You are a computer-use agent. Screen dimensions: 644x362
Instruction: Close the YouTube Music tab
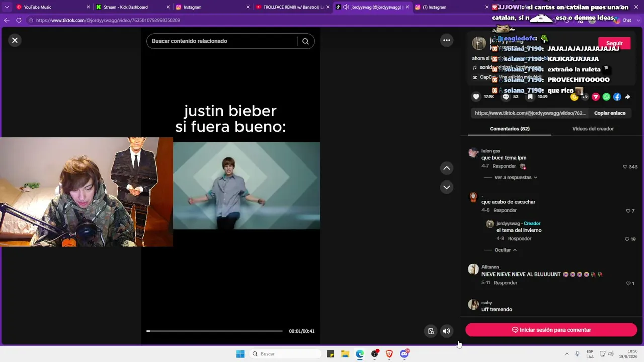pos(88,7)
